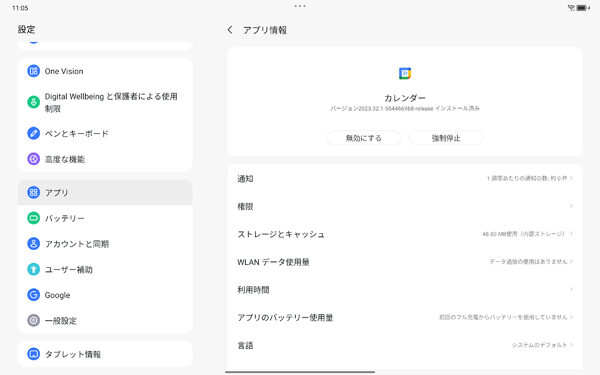The height and width of the screenshot is (375, 600).
Task: Tap the 一般設定 gear icon
Action: [33, 321]
